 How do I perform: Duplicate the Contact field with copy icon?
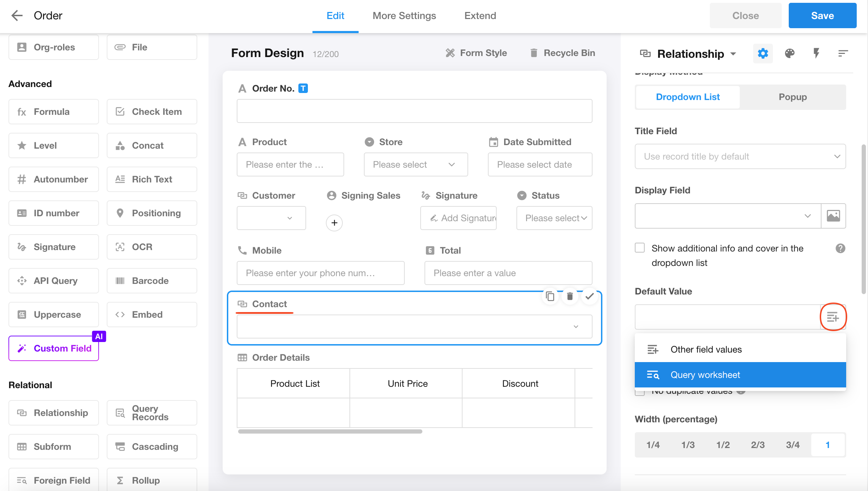pyautogui.click(x=550, y=297)
